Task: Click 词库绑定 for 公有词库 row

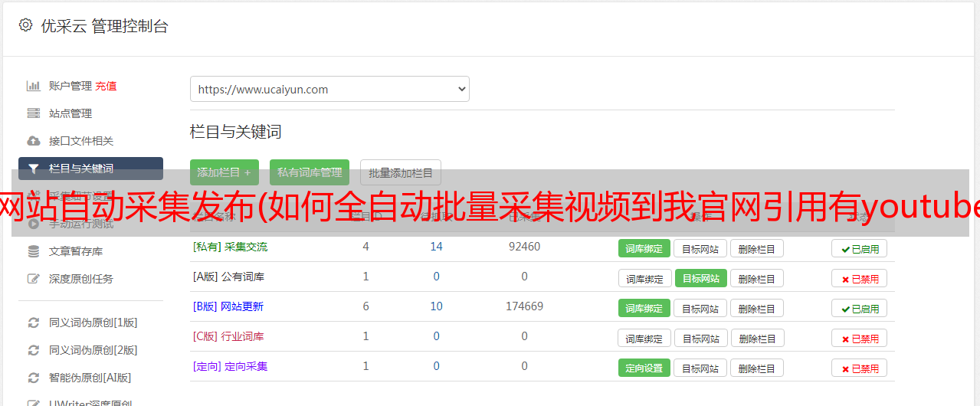Action: (x=644, y=278)
